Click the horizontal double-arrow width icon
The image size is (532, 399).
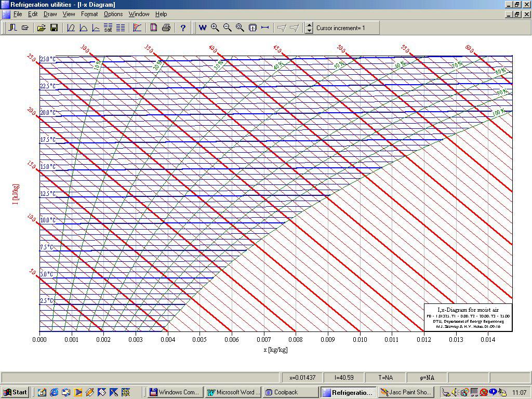pos(265,28)
